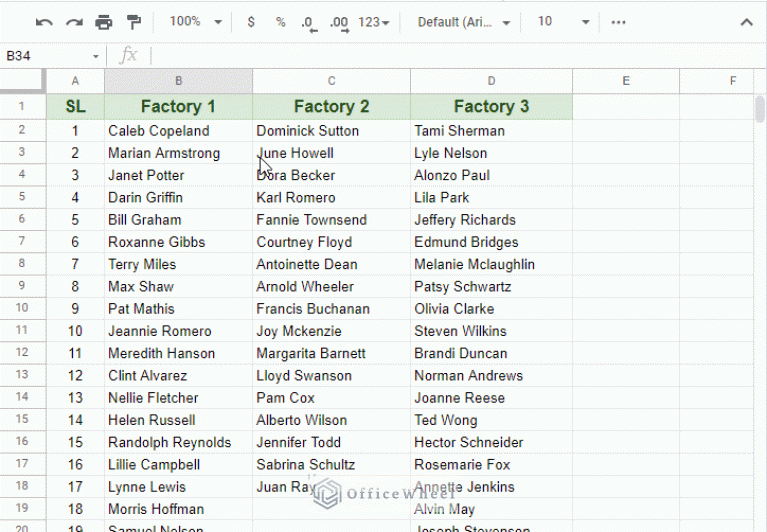The height and width of the screenshot is (532, 767).
Task: Select the cell 'Karl Romero'
Action: point(332,198)
